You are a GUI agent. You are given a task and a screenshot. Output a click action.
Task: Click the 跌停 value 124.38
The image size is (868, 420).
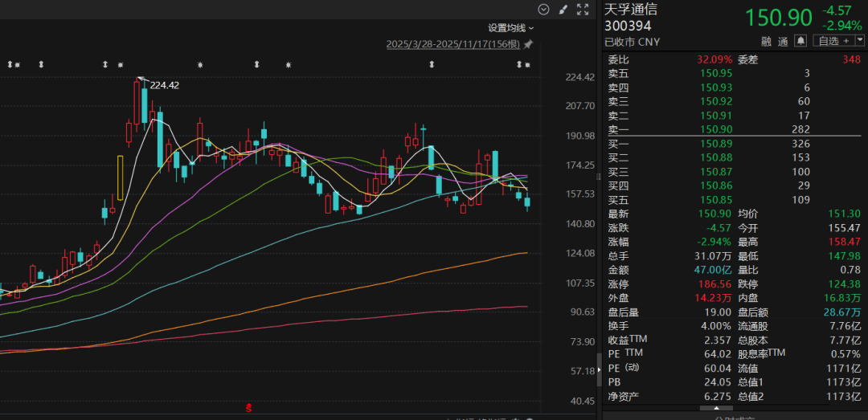(x=845, y=284)
